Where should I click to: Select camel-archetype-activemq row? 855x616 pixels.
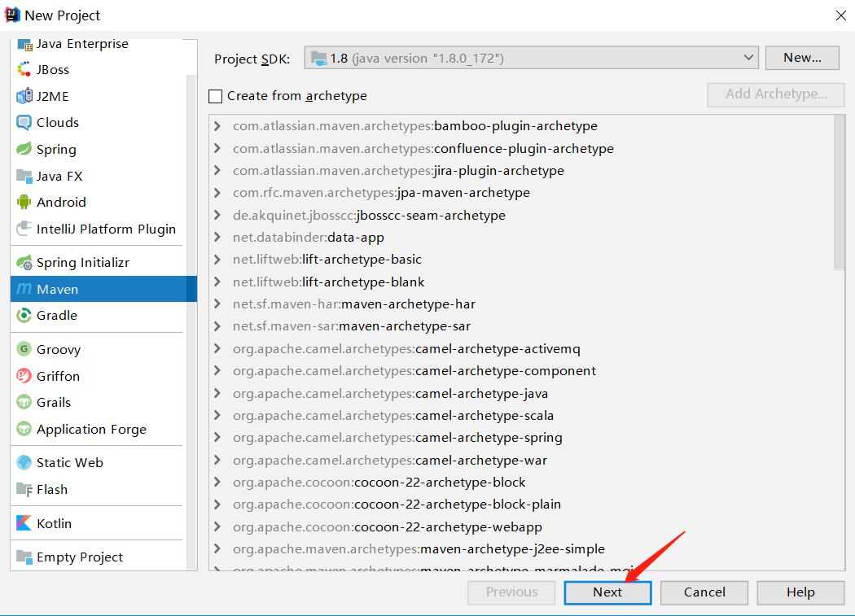(521, 349)
